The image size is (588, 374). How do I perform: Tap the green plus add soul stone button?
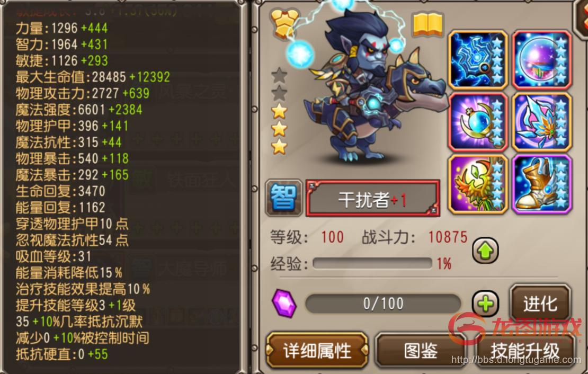[485, 304]
